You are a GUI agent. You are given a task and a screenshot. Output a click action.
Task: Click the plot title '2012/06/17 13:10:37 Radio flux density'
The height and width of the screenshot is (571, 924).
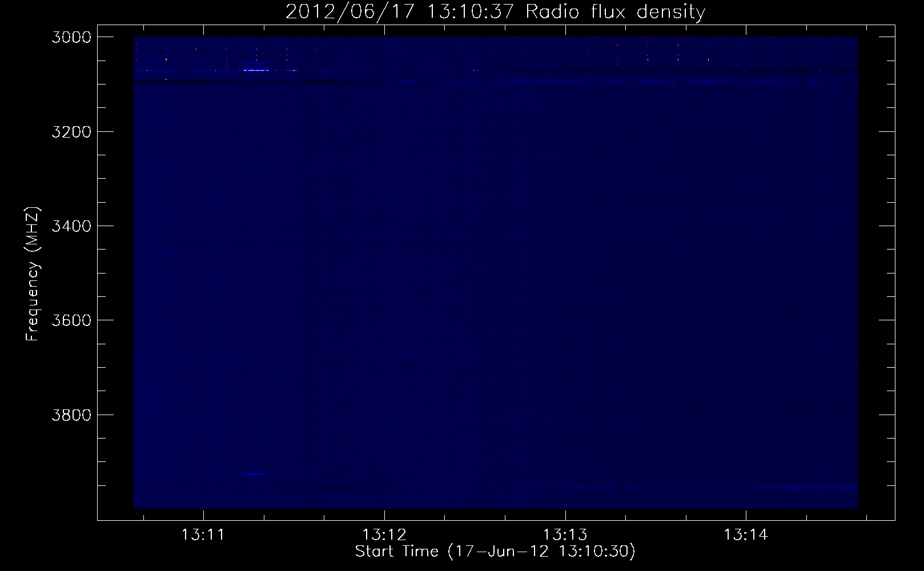(x=495, y=11)
